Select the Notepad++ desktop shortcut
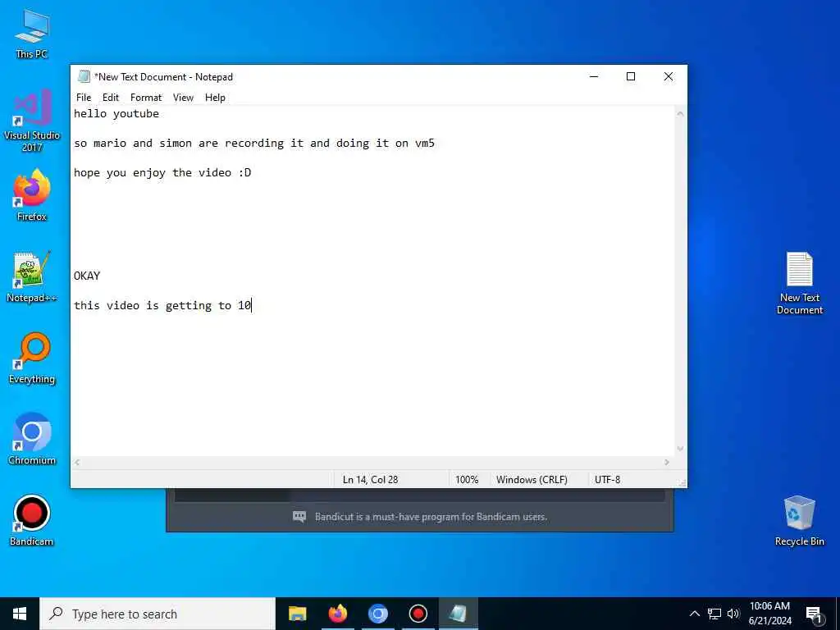Viewport: 840px width, 630px height. point(32,277)
